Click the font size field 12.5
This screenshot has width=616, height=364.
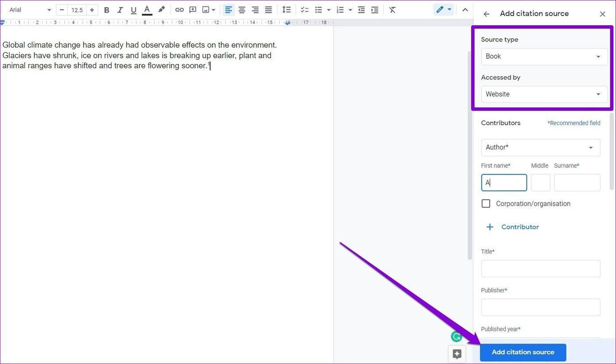[77, 10]
